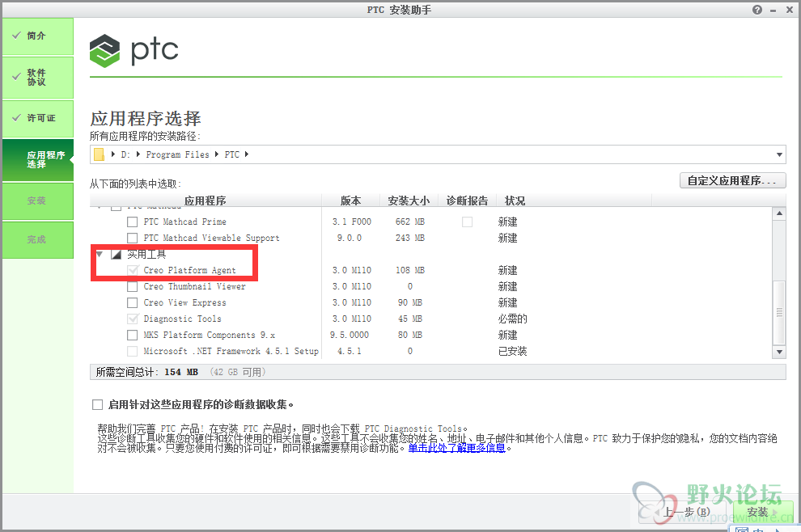
Task: Click the 安装大小 column header
Action: pos(409,201)
